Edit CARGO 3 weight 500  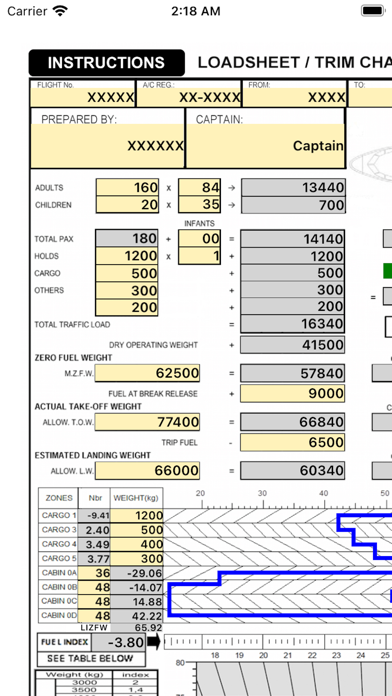137,530
